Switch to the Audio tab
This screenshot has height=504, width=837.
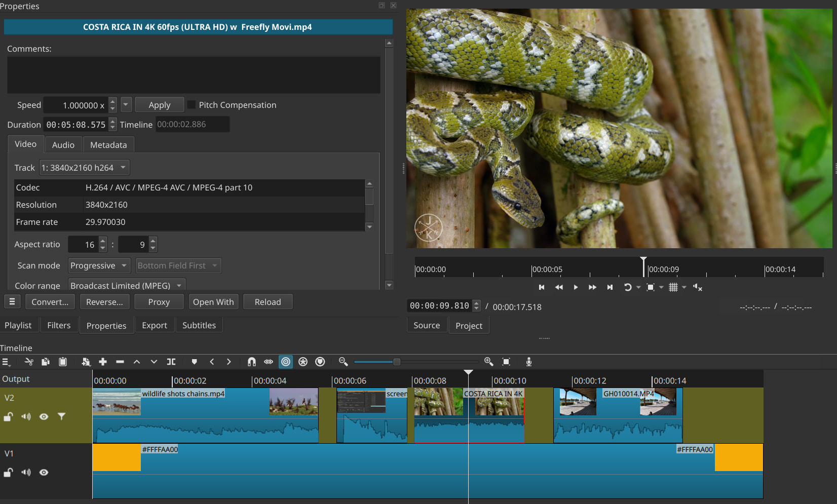(x=63, y=145)
